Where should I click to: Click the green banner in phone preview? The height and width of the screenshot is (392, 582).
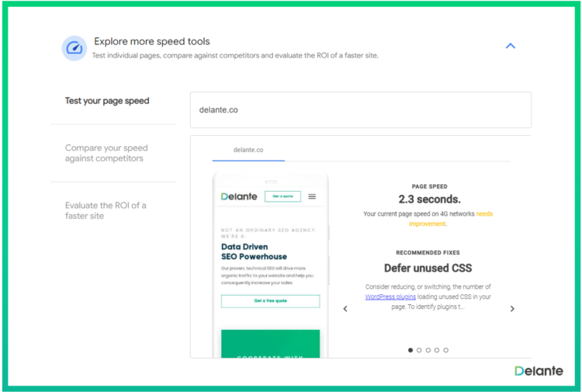[270, 343]
